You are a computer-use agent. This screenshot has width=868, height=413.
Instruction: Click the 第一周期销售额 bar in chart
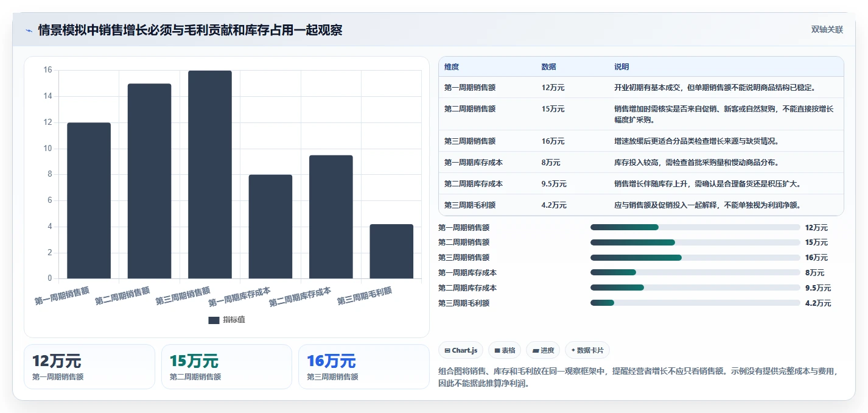pos(89,200)
